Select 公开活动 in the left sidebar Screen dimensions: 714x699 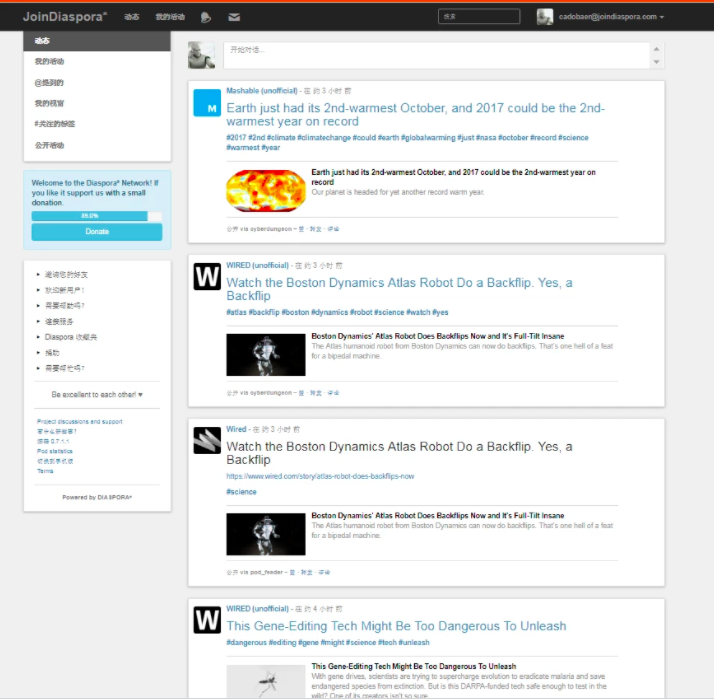(97, 145)
